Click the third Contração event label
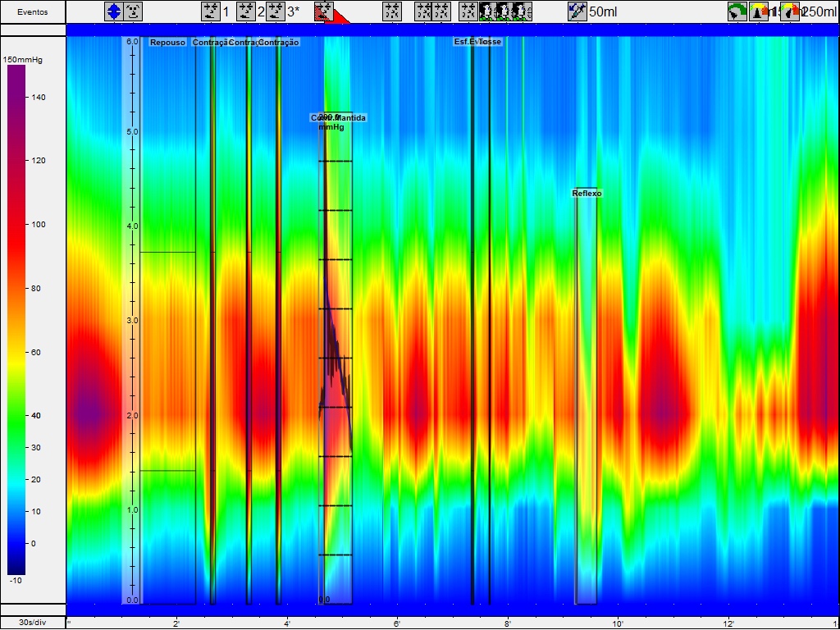 280,42
